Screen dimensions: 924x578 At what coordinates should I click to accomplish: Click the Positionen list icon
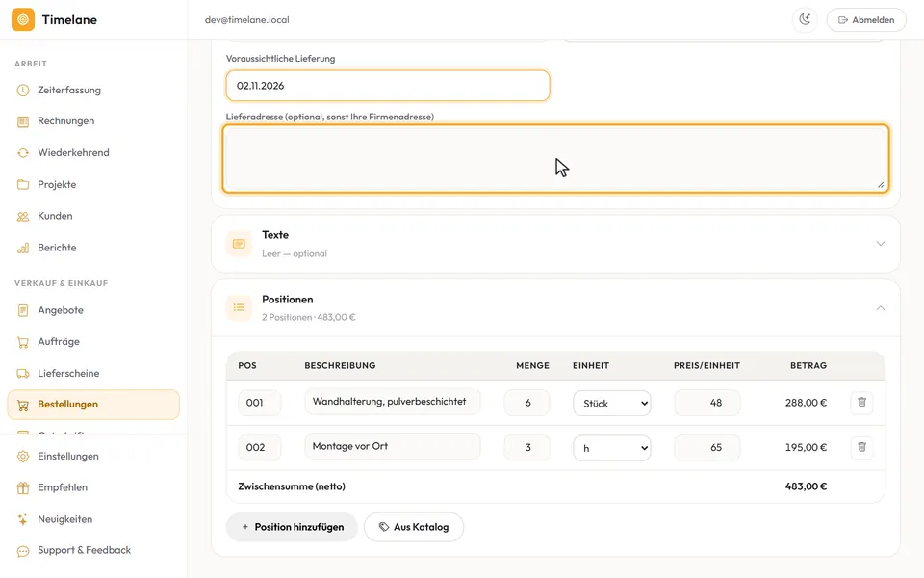(239, 307)
